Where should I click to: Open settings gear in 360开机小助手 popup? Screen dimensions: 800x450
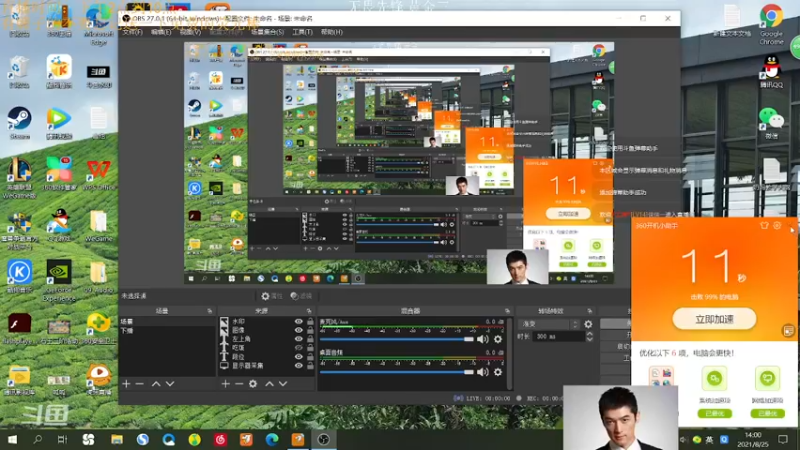pyautogui.click(x=777, y=226)
